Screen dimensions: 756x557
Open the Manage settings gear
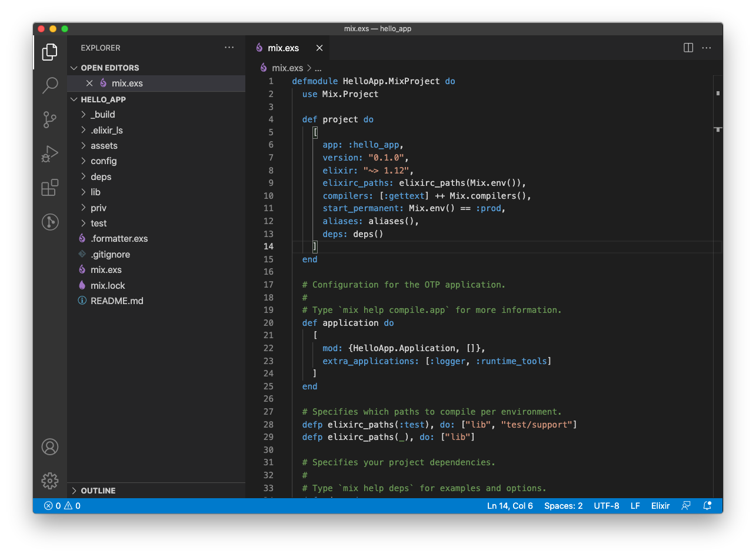click(x=50, y=481)
